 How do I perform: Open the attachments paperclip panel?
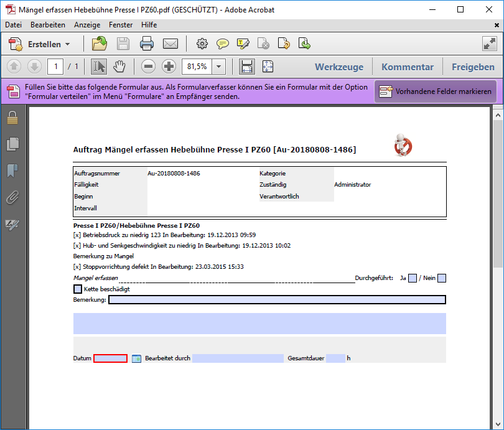pos(12,197)
